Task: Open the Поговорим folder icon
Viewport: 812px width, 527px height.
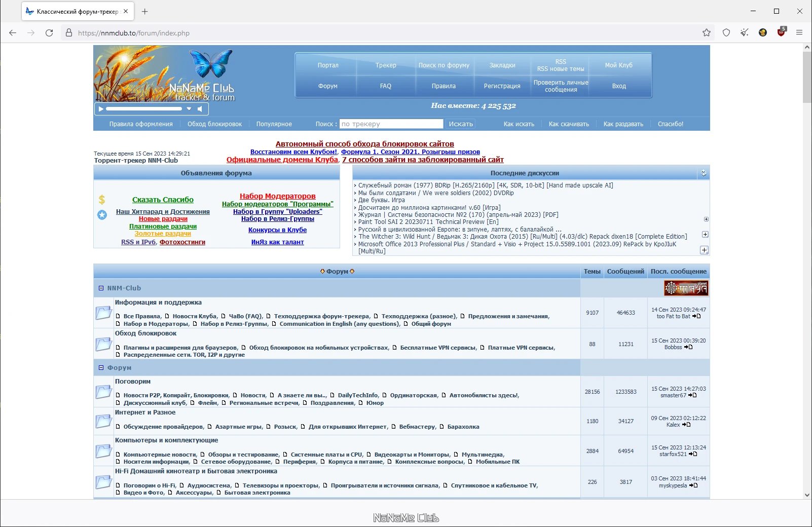Action: (x=104, y=392)
